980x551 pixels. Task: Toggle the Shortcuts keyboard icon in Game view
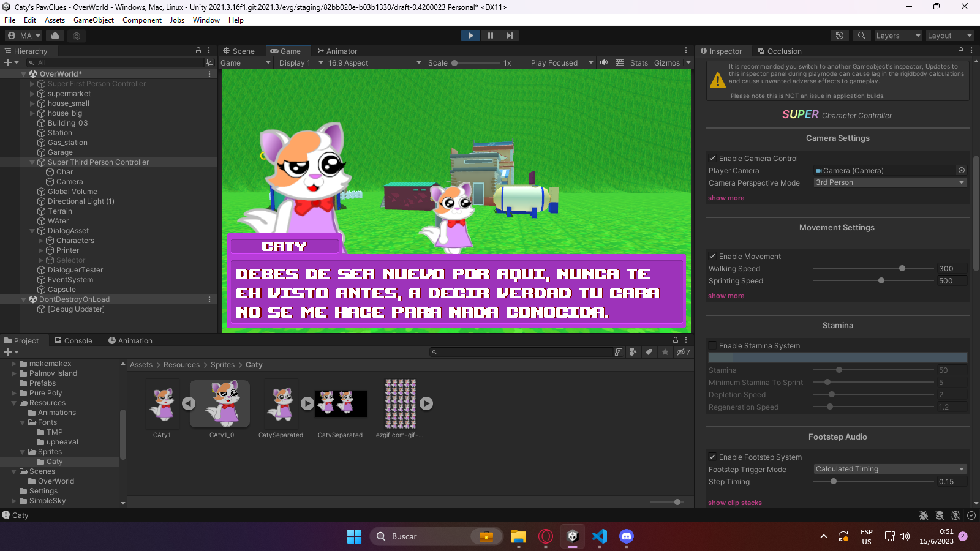620,62
